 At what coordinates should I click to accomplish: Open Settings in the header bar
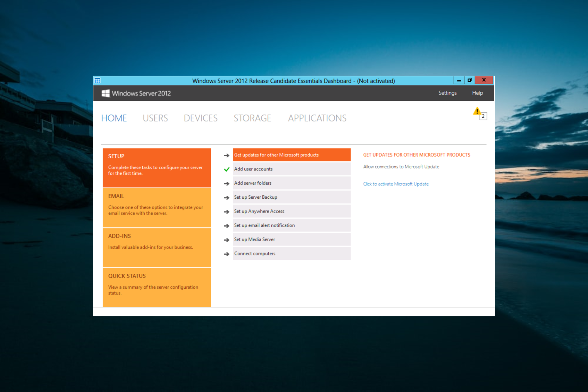[x=447, y=93]
